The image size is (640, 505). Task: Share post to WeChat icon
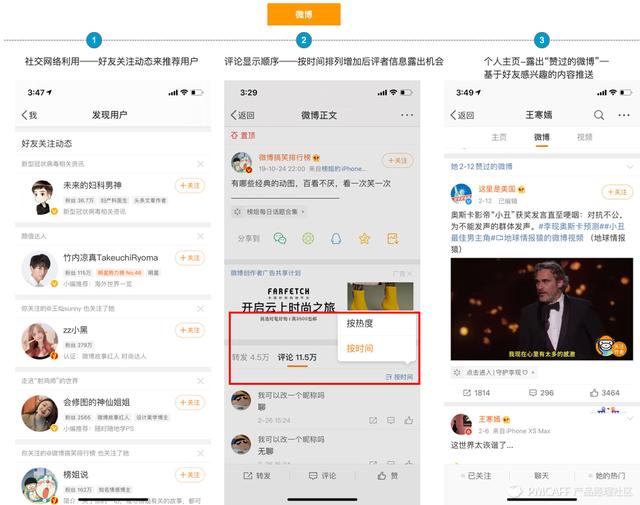click(x=280, y=238)
